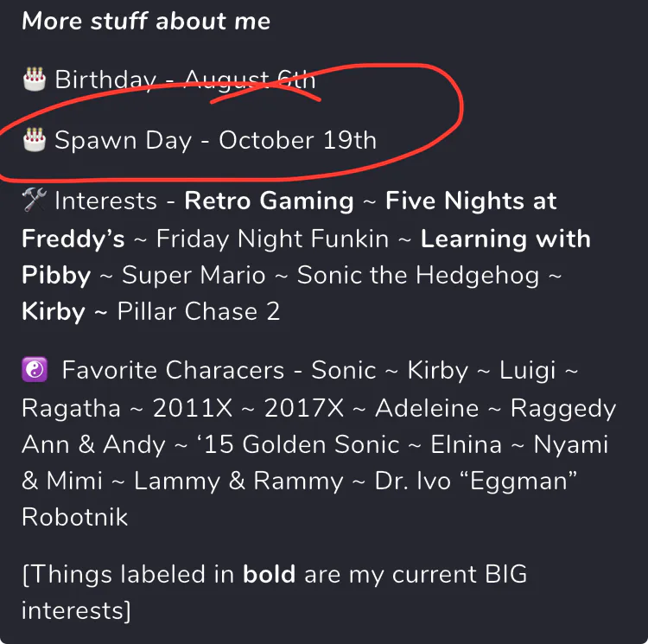The height and width of the screenshot is (644, 648).
Task: Click the purple yin-yang emoji
Action: tap(35, 371)
